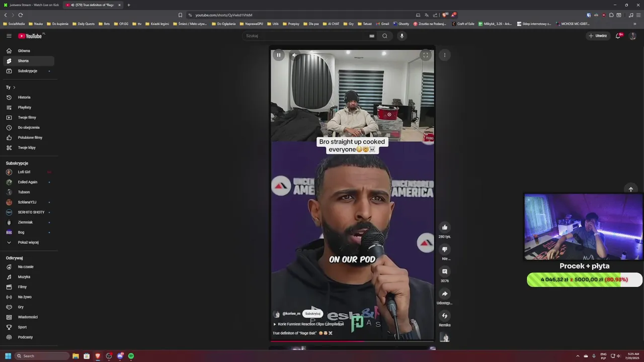Screen dimensions: 644x362
Task: Open the SocialMedia bookmarks folder
Action: pyautogui.click(x=14, y=24)
